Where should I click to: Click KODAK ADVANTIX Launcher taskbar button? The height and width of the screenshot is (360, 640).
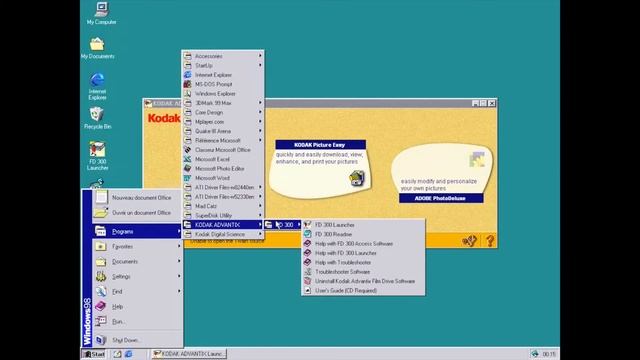click(189, 354)
